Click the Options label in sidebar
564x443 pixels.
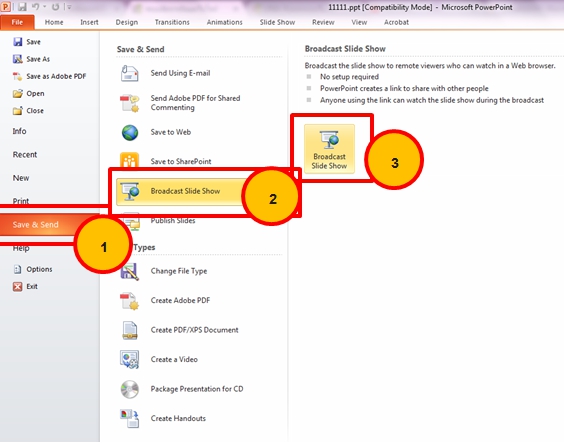[x=39, y=269]
